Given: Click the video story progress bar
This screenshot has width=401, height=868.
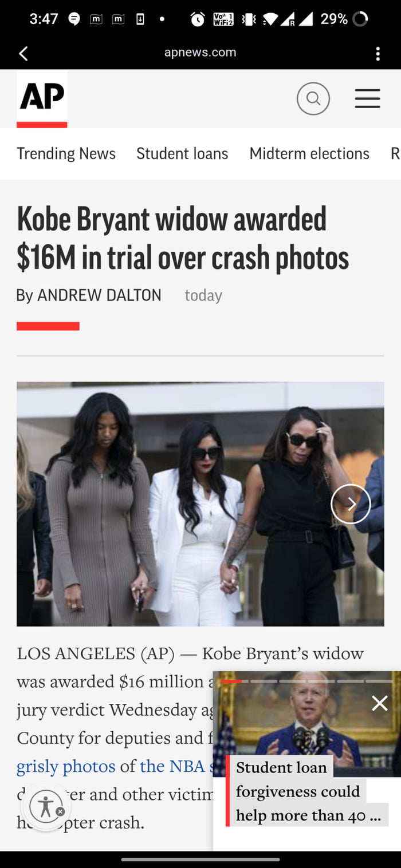Looking at the screenshot, I should point(307,681).
